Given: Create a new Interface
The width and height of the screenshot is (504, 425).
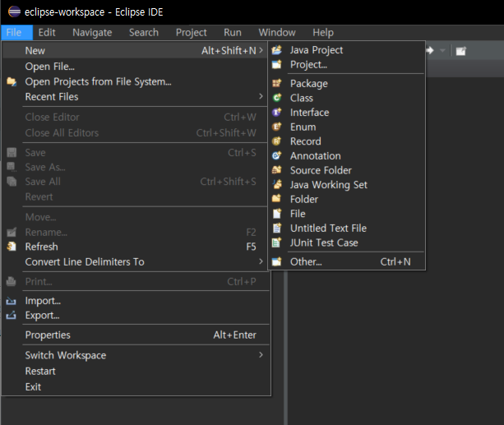Looking at the screenshot, I should pyautogui.click(x=346, y=112).
